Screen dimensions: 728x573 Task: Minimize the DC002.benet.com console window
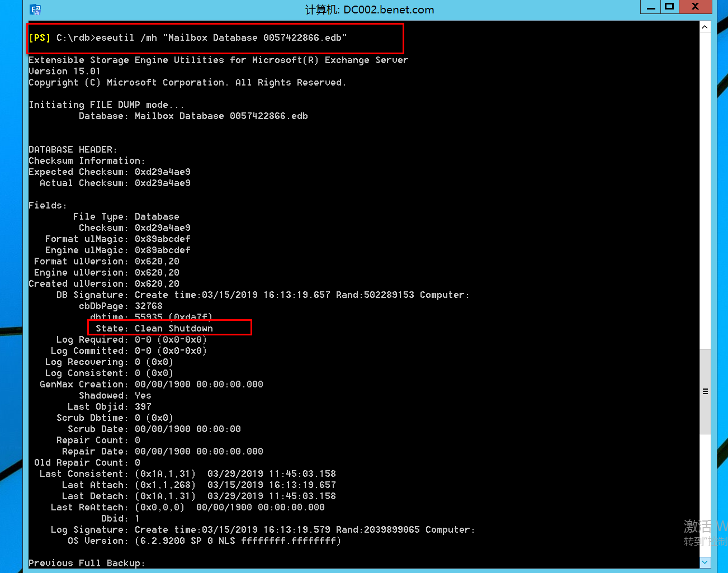(x=650, y=7)
